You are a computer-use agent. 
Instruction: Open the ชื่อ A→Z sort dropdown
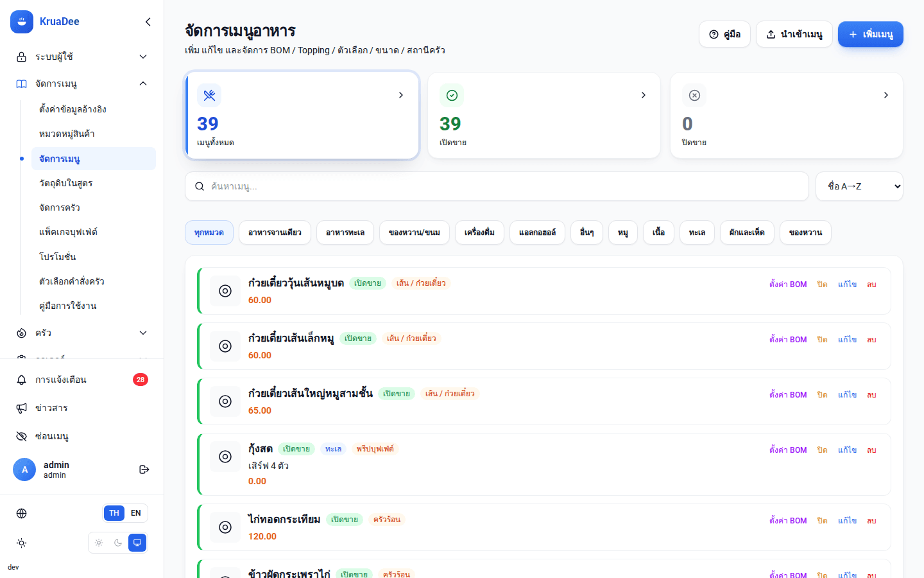click(859, 186)
